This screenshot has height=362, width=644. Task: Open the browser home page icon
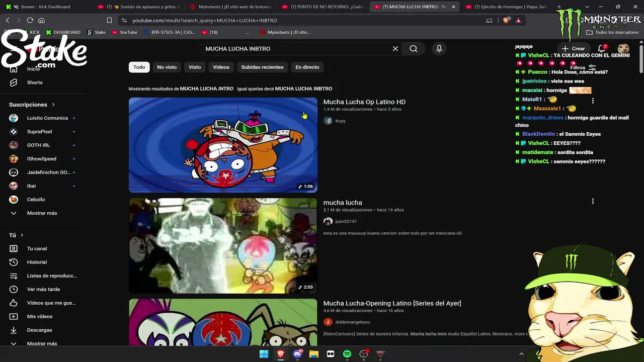(x=42, y=21)
